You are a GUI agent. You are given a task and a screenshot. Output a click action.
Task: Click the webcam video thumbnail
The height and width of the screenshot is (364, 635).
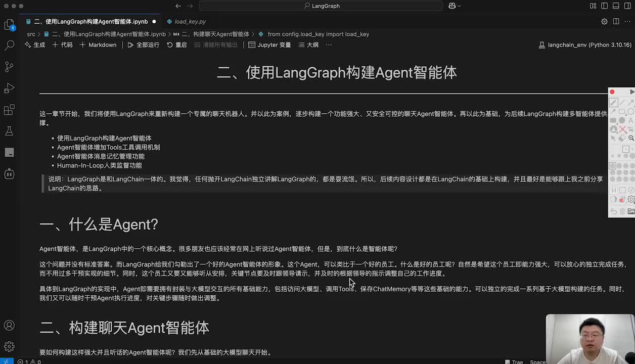point(590,339)
